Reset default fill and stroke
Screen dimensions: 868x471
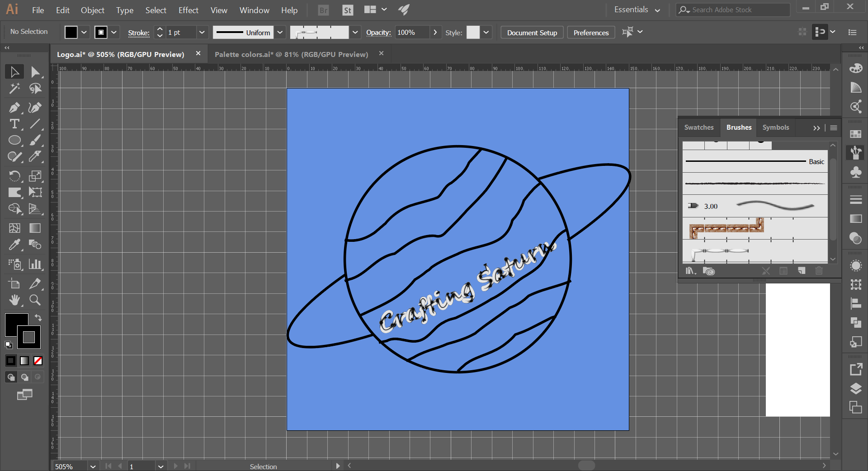click(9, 345)
